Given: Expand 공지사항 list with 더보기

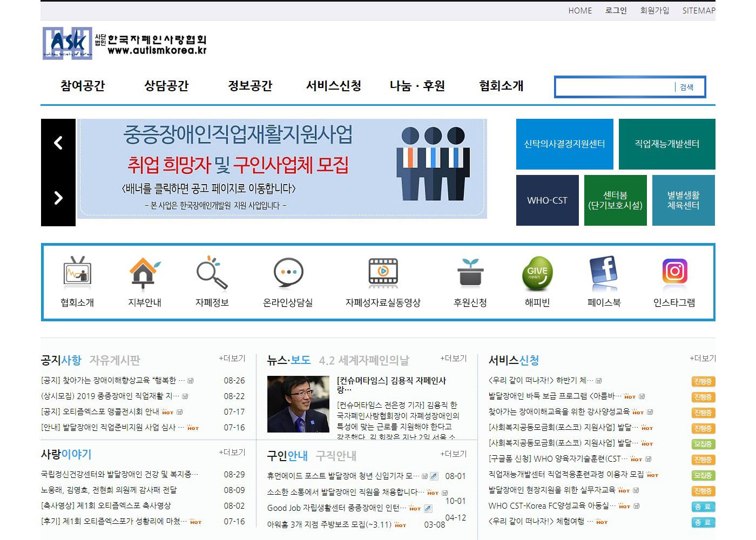Looking at the screenshot, I should 232,359.
